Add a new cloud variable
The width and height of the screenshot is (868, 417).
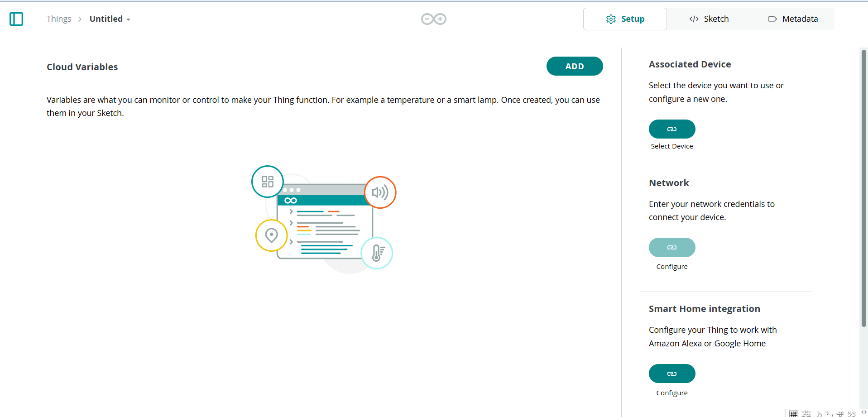(x=575, y=66)
